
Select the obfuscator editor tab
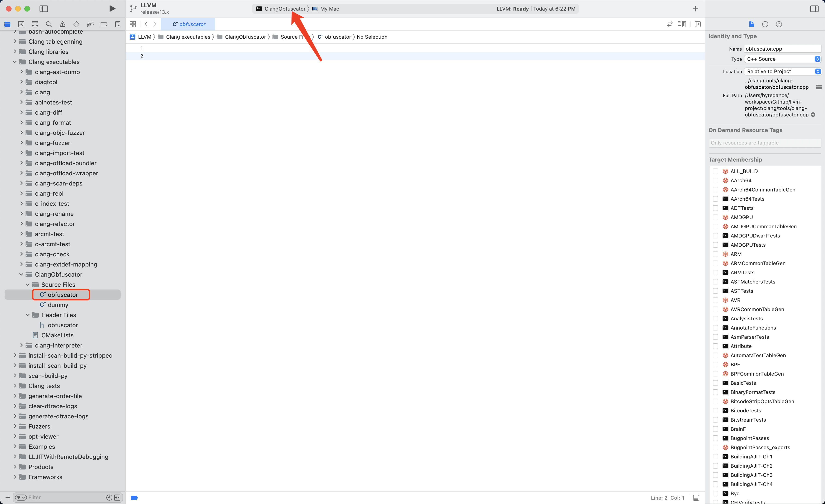pos(189,24)
